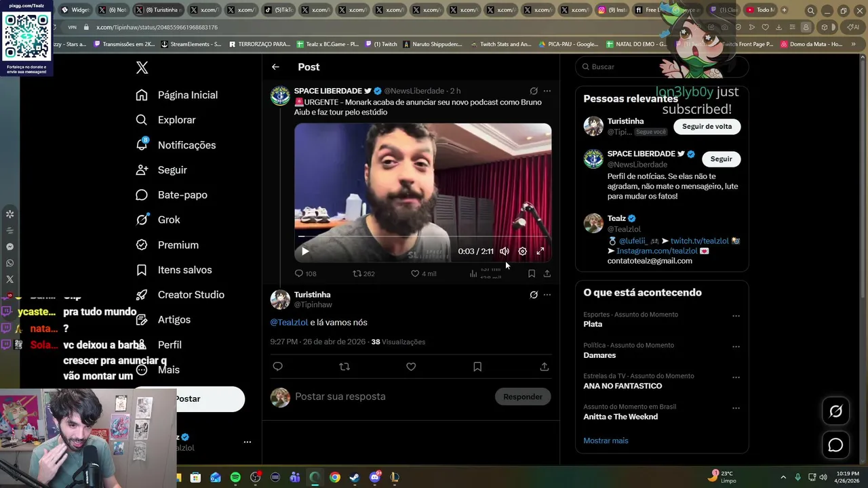Open Discord from the taskbar
The height and width of the screenshot is (488, 868).
(375, 477)
